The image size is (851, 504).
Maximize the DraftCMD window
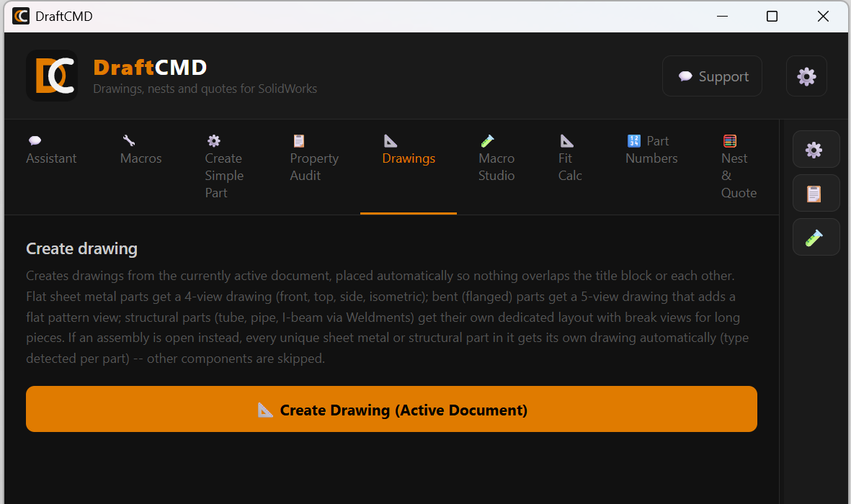click(x=772, y=17)
